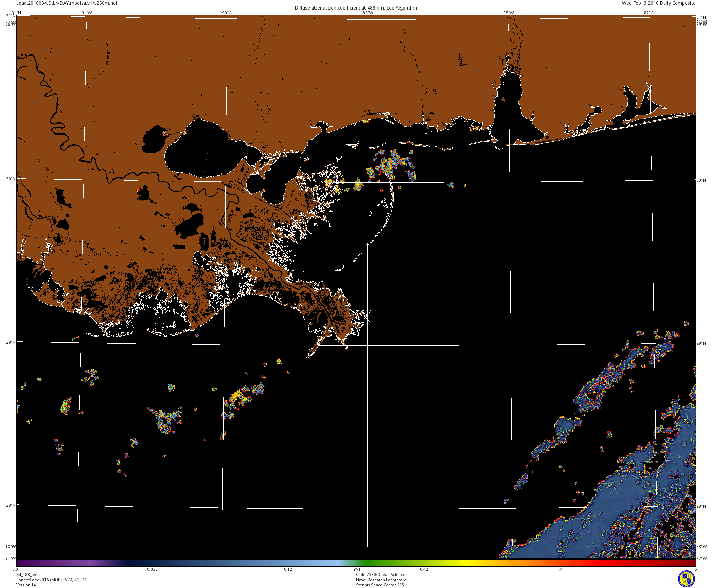Click the Naval Research Laboratory logo emblem
The width and height of the screenshot is (712, 588).
(x=686, y=578)
